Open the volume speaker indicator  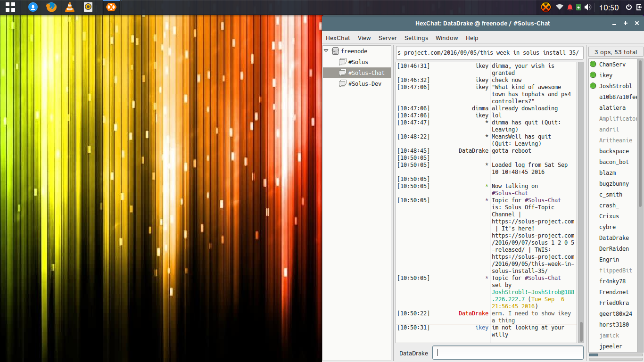tap(587, 7)
